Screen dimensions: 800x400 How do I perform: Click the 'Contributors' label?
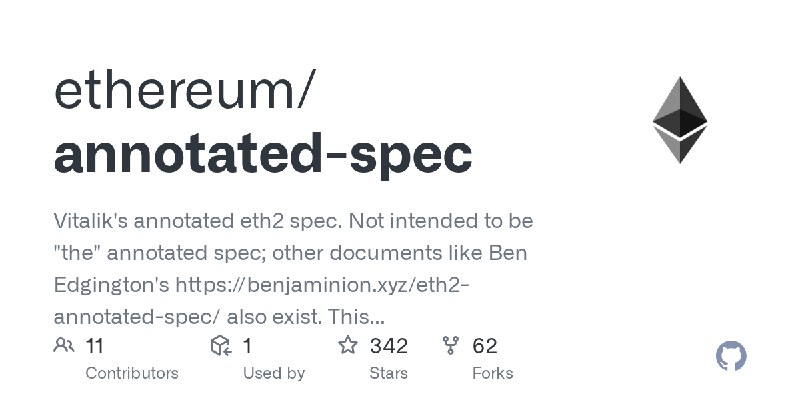coord(132,373)
